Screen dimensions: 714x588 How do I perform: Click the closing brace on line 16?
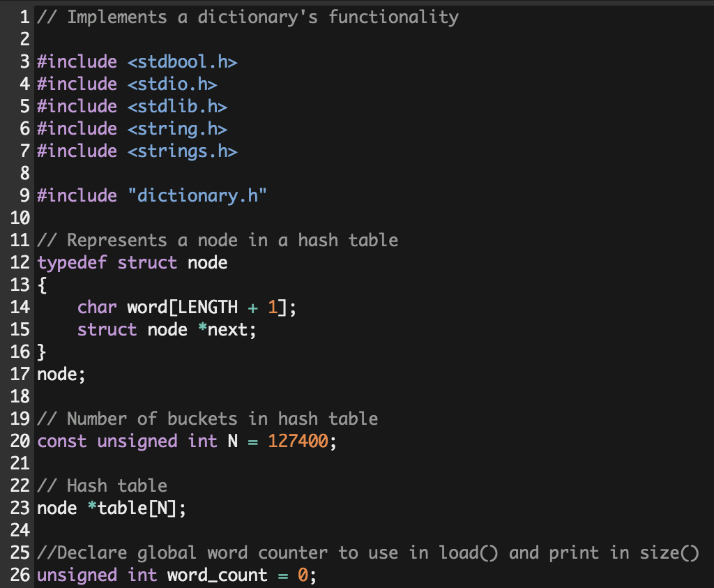pyautogui.click(x=43, y=352)
